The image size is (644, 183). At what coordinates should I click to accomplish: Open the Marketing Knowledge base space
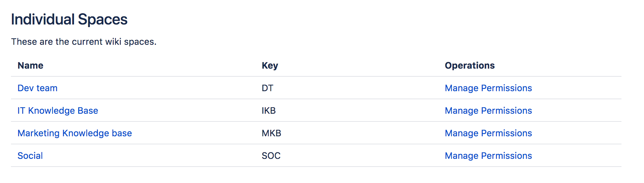point(75,133)
